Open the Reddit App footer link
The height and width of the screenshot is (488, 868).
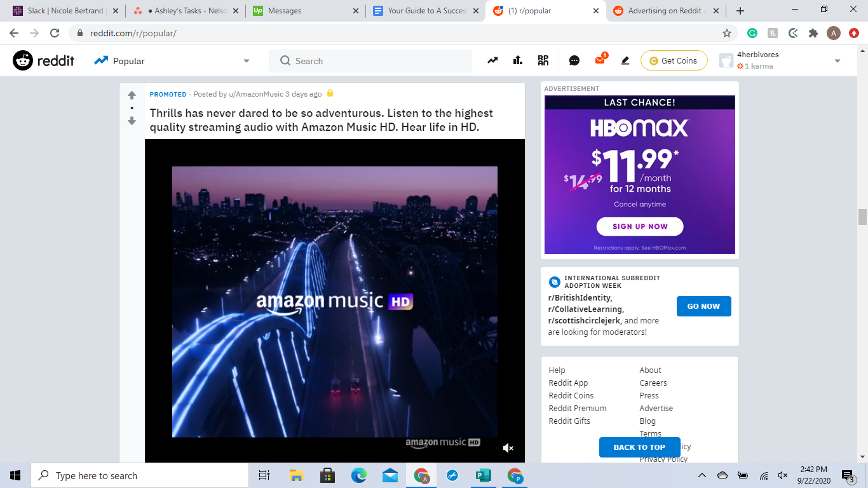point(568,383)
